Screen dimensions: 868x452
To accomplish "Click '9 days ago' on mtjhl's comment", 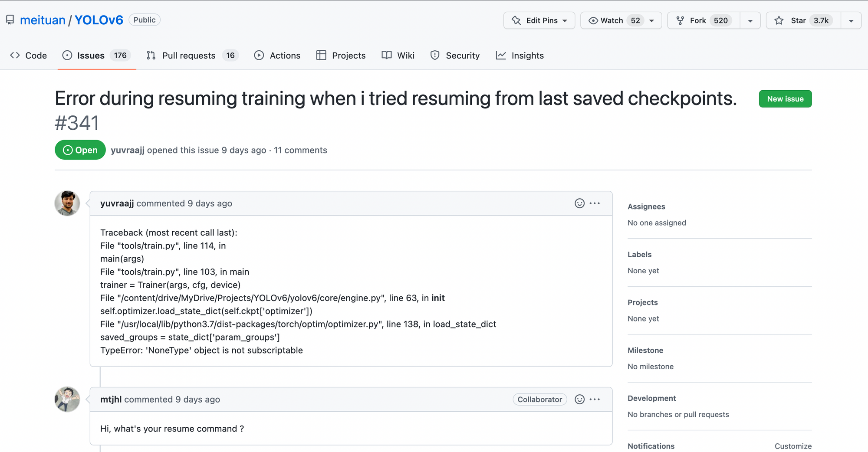I will 197,400.
